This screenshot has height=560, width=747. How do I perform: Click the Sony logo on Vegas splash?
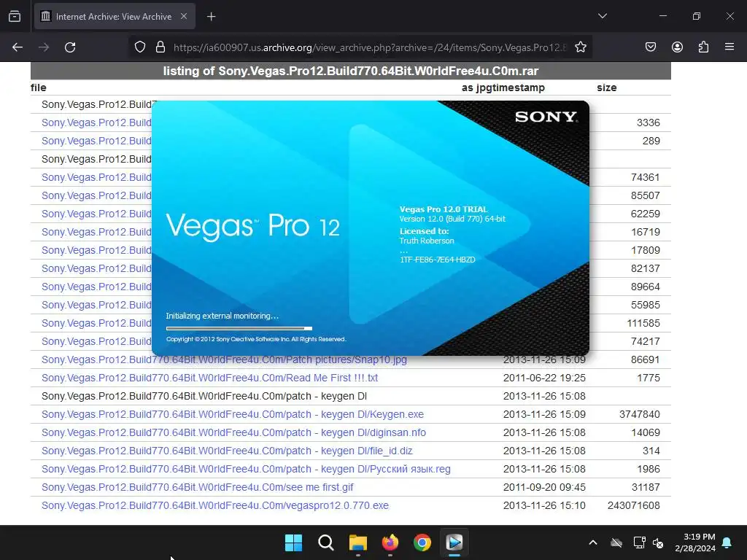546,117
